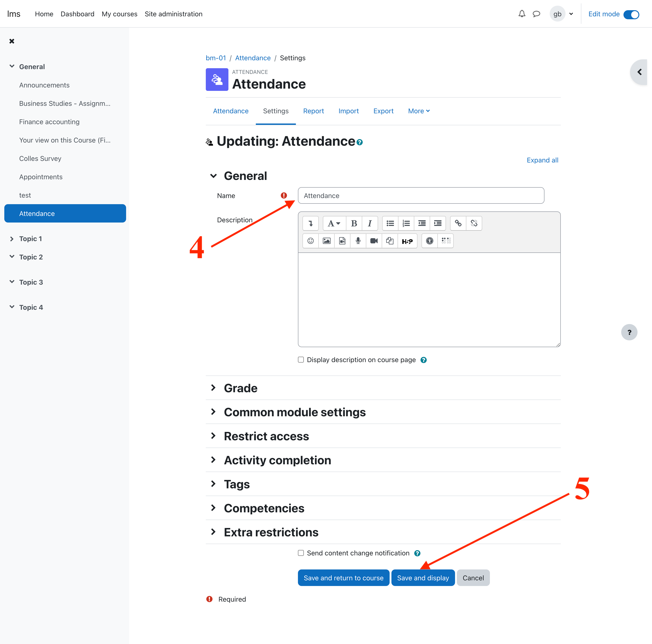Click into the Name input field
Image resolution: width=652 pixels, height=644 pixels.
[x=420, y=196]
